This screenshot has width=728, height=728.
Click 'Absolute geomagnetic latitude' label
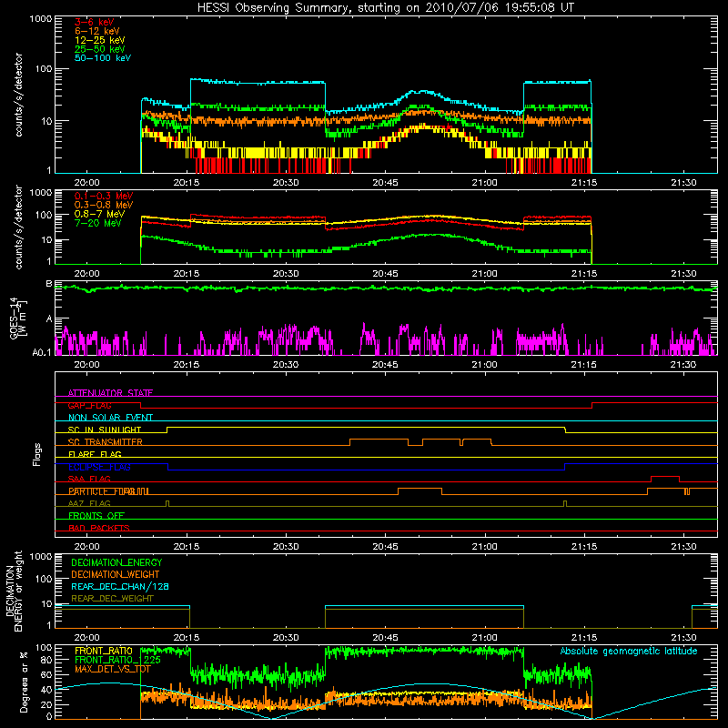coord(629,652)
